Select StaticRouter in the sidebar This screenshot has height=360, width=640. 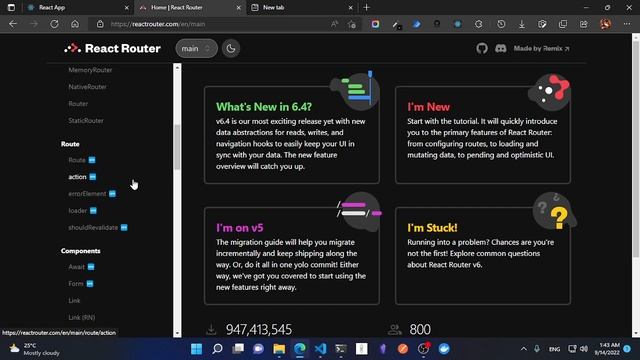click(x=86, y=121)
